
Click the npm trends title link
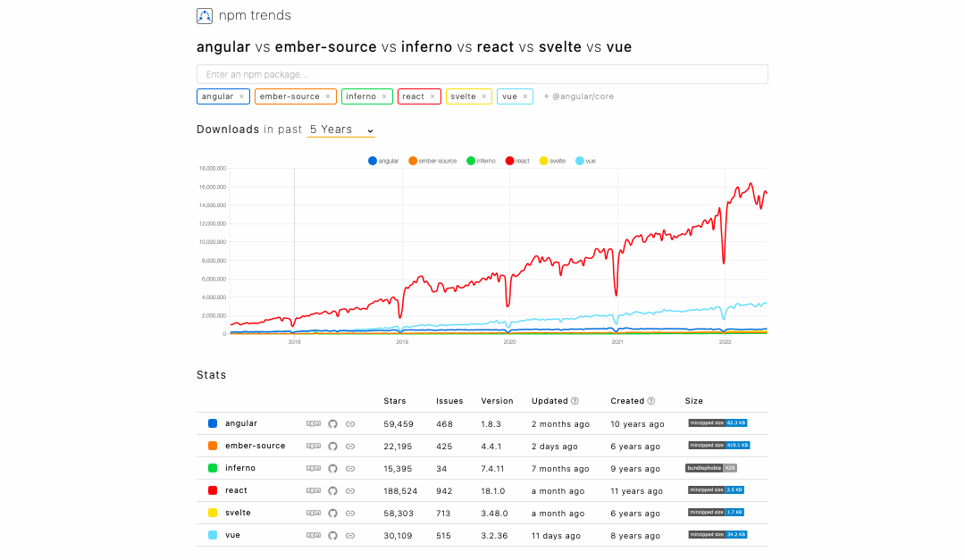(x=255, y=15)
